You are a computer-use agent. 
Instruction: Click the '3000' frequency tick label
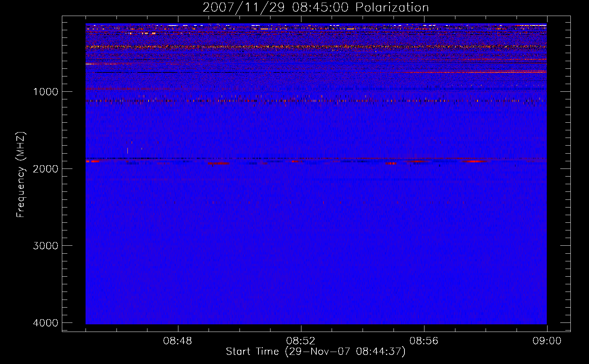(x=46, y=246)
